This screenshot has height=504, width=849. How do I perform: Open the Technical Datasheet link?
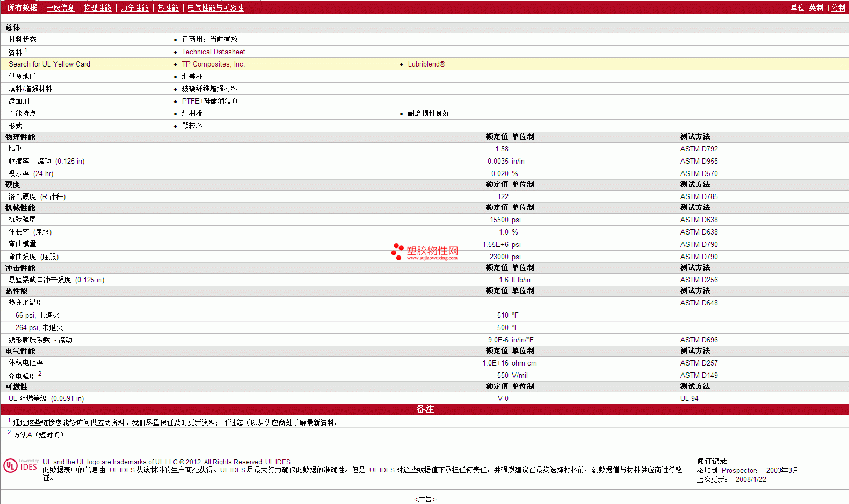(x=213, y=52)
